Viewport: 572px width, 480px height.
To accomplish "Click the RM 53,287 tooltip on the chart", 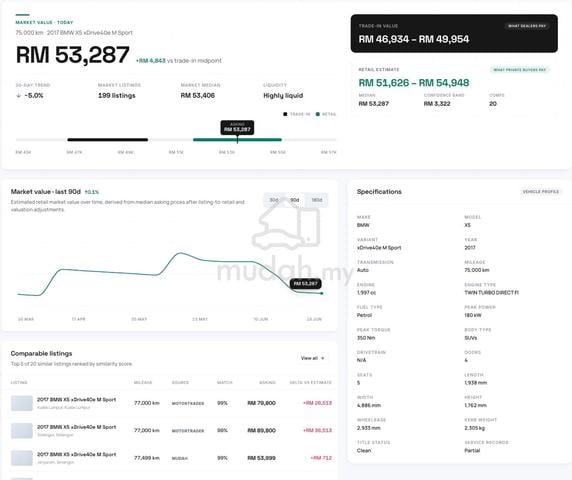I will [x=306, y=283].
